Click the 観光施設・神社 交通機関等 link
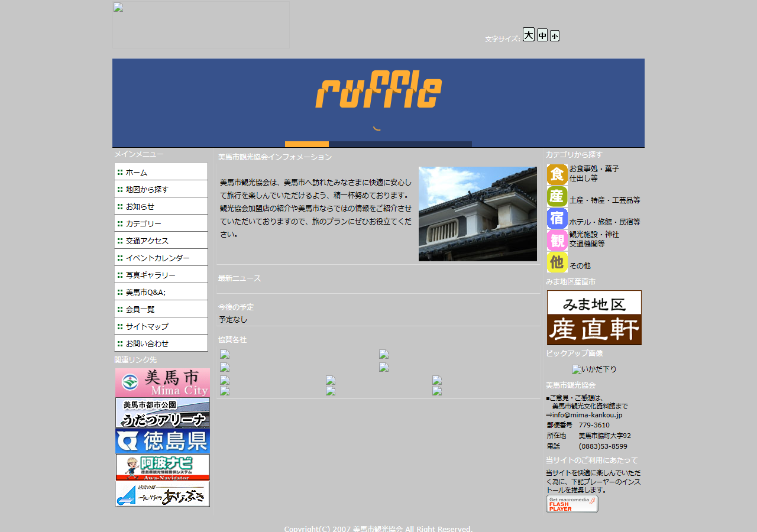This screenshot has width=757, height=532. (594, 239)
